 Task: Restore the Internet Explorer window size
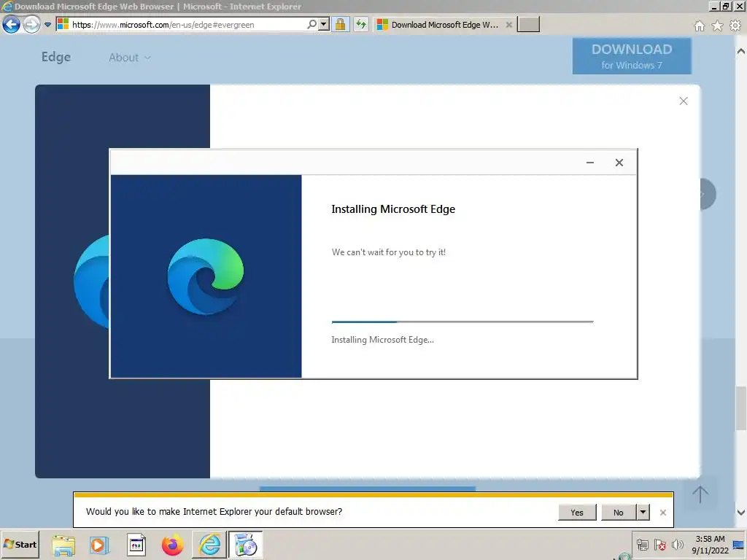point(726,6)
